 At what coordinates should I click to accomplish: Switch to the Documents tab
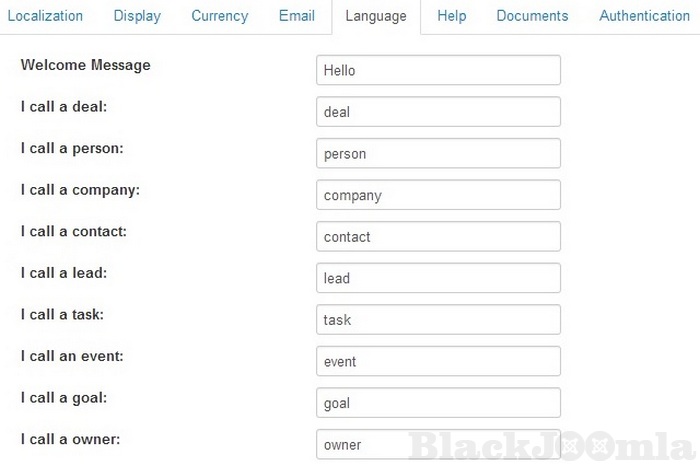[x=532, y=16]
